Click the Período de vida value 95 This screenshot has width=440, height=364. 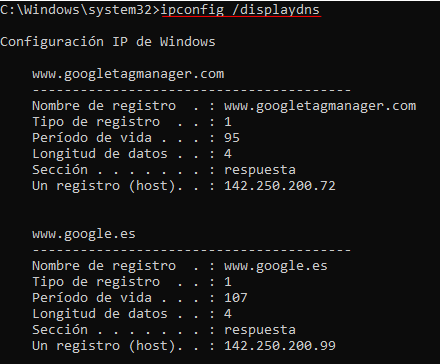tap(232, 138)
